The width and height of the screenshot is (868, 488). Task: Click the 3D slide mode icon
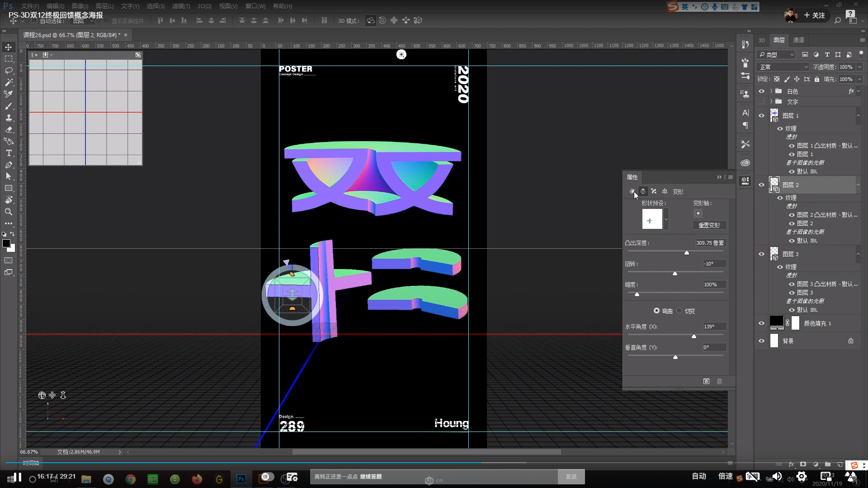click(406, 20)
